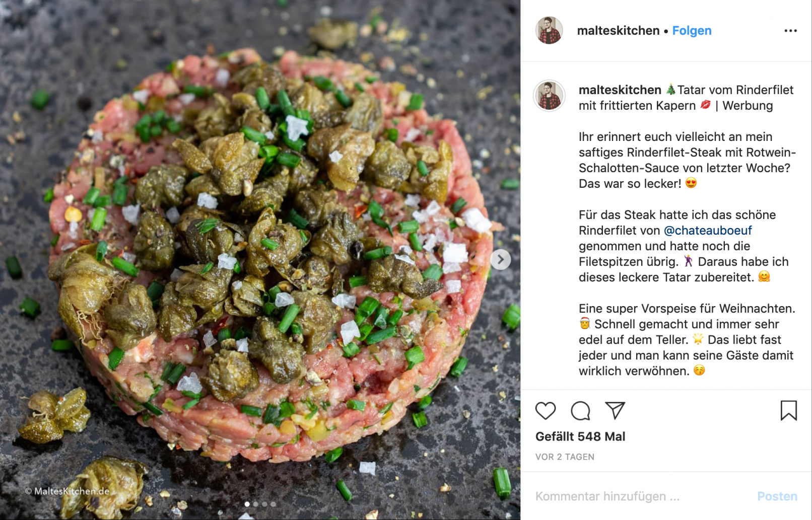Click the tatar food photo
Viewport: 812px width, 520px height.
tap(260, 260)
